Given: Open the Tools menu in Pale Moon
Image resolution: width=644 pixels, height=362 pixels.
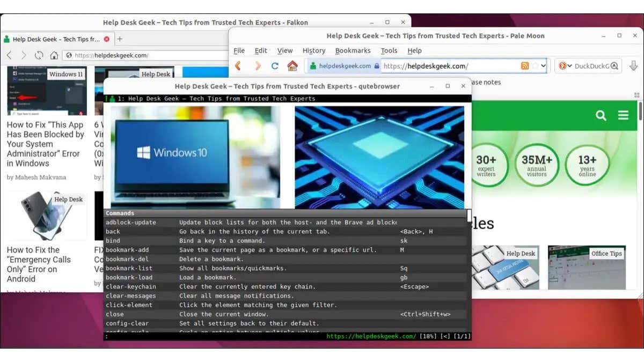Looking at the screenshot, I should coord(389,50).
